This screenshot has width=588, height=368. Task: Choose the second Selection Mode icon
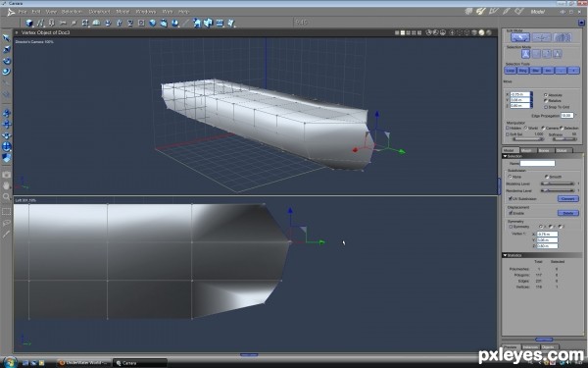[x=536, y=54]
